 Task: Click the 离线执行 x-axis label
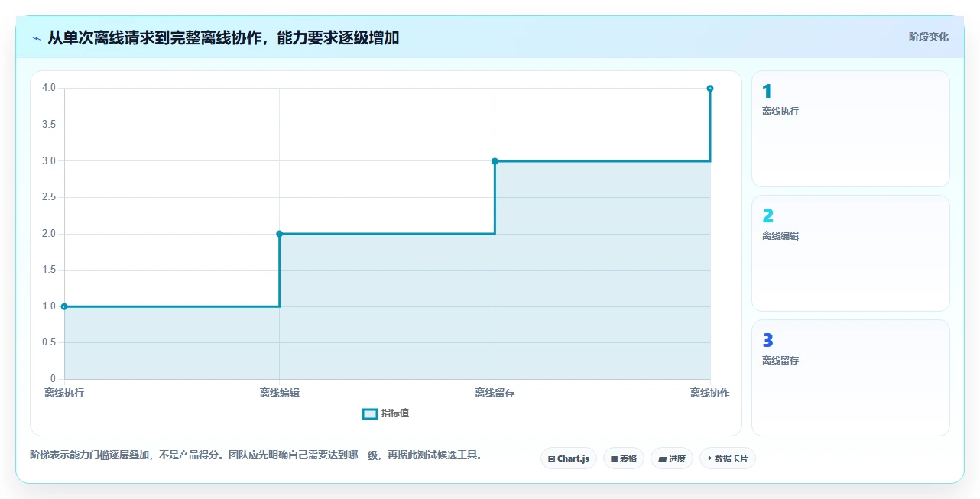[64, 393]
